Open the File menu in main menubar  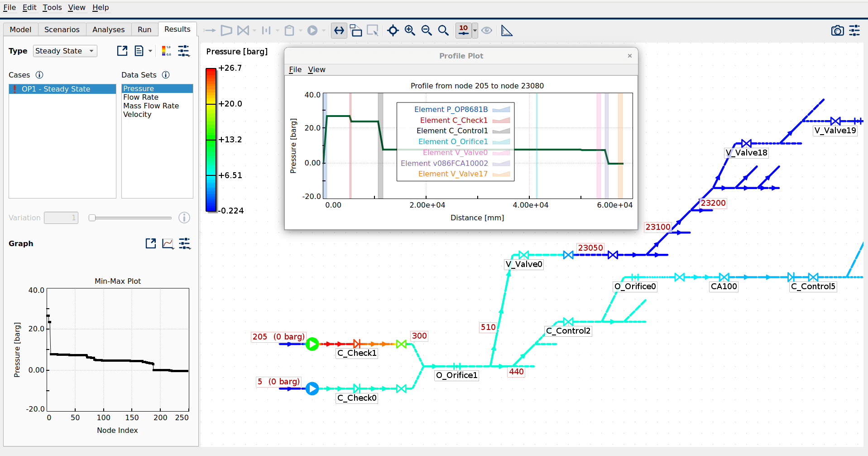pos(10,7)
